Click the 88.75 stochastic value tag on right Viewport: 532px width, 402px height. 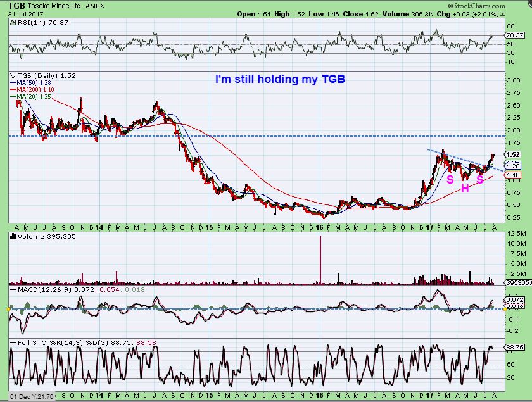pos(515,348)
